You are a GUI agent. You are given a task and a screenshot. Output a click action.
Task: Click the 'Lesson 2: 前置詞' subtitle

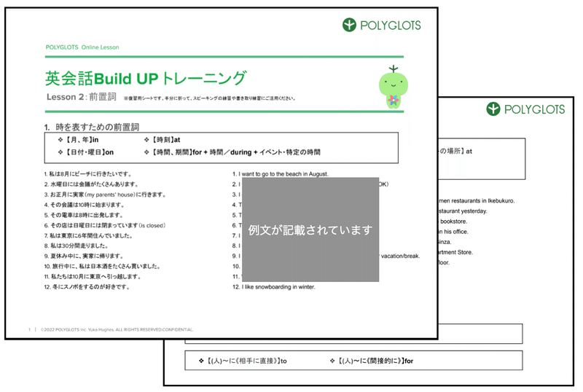pos(82,97)
